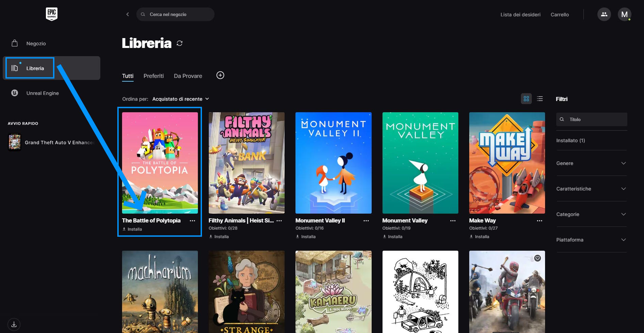Open the motorcycle combat game cover

pos(507,292)
